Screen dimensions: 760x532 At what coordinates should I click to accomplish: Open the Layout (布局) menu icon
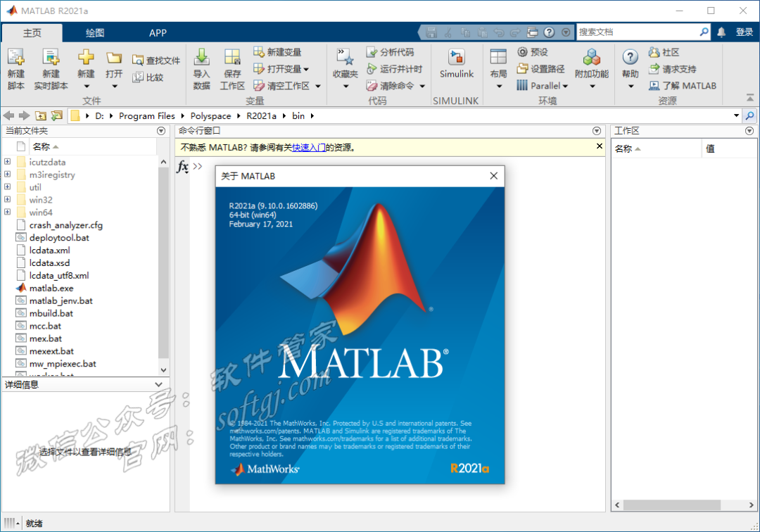(498, 57)
